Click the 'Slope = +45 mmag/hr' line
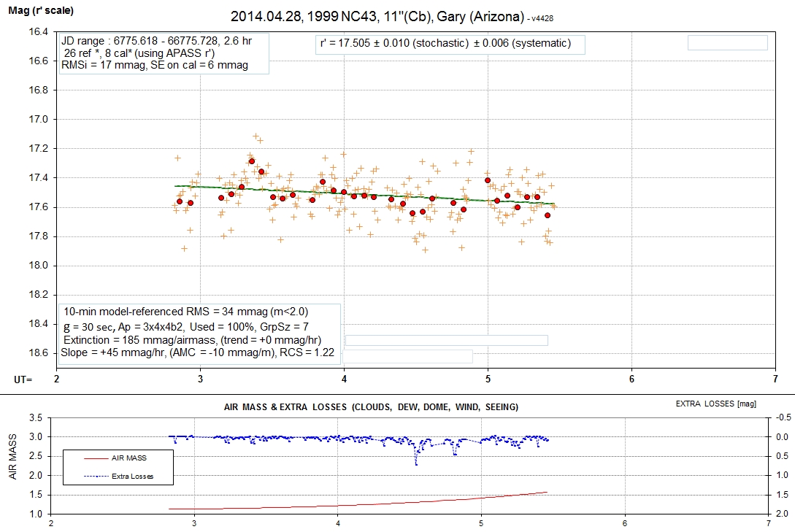 click(x=198, y=352)
